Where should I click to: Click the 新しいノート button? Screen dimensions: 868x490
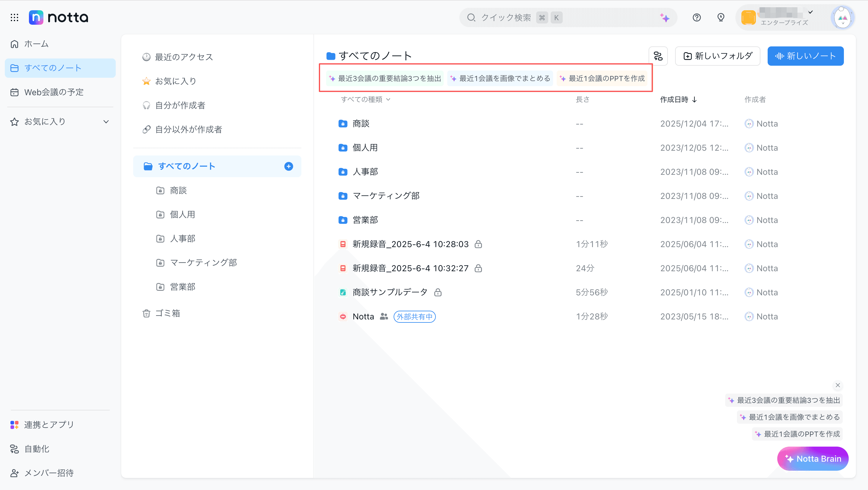click(x=805, y=56)
